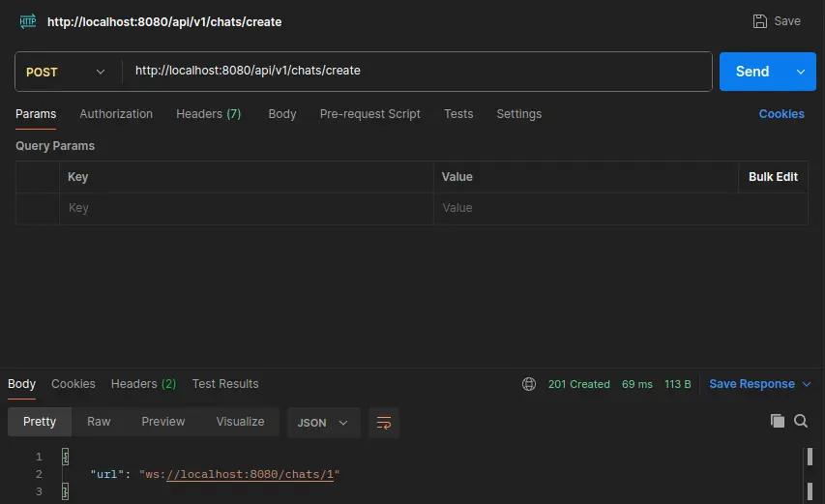The width and height of the screenshot is (825, 504).
Task: Open the POST method dropdown
Action: pyautogui.click(x=67, y=72)
